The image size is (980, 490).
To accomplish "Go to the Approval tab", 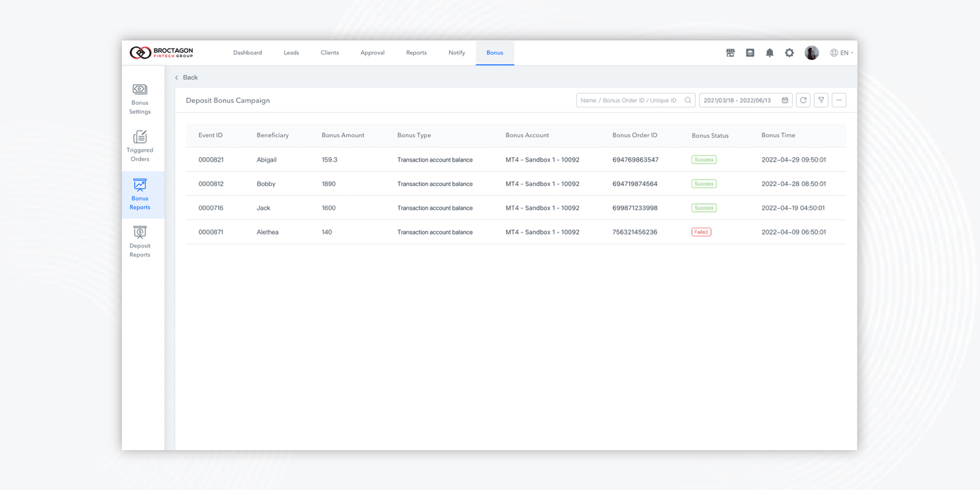I will coord(372,53).
